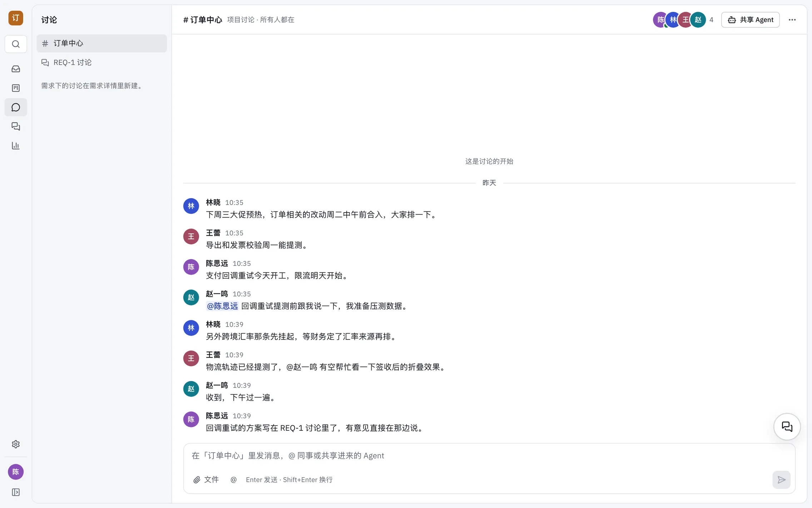This screenshot has height=508, width=812.
Task: Click 王蕾's avatar on 10:35 message
Action: (191, 236)
